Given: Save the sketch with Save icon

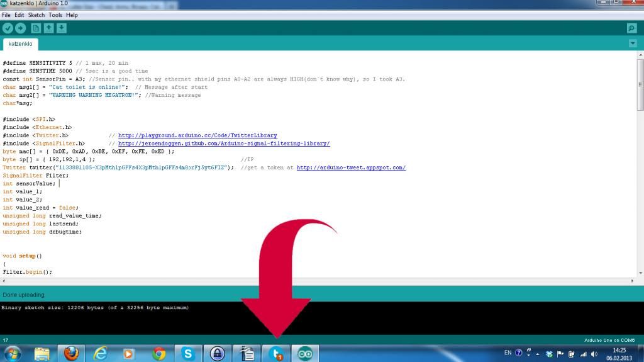Looking at the screenshot, I should 62,28.
